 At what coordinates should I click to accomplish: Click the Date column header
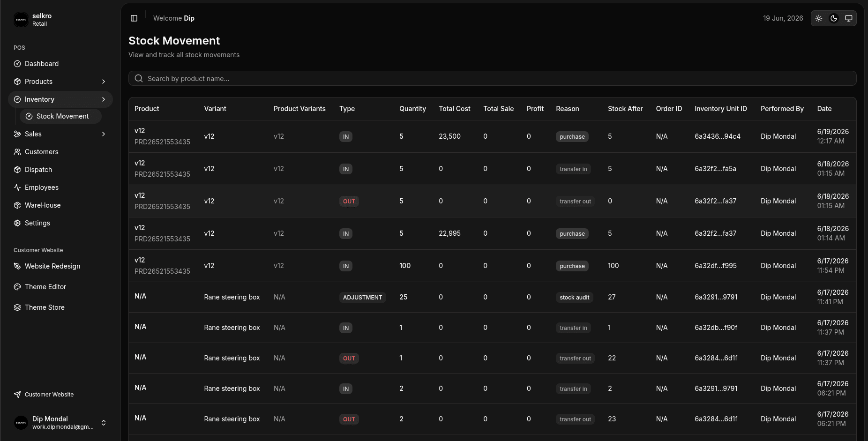pos(824,109)
